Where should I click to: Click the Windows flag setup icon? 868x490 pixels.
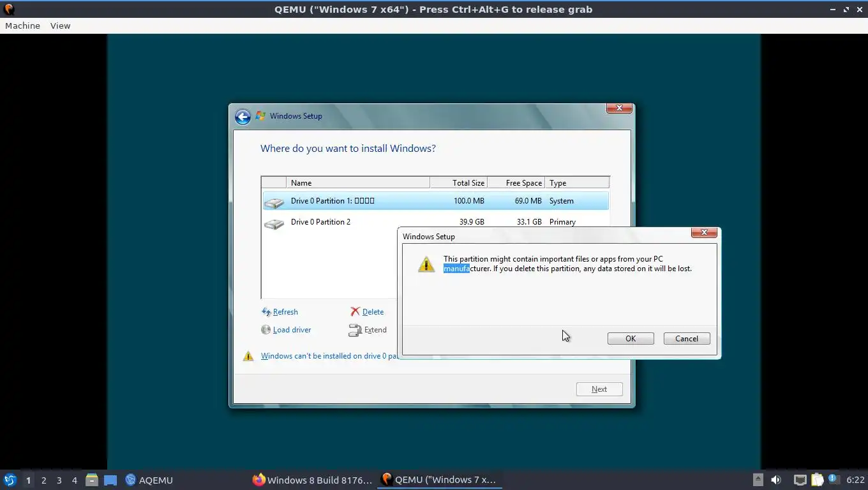[x=260, y=115]
